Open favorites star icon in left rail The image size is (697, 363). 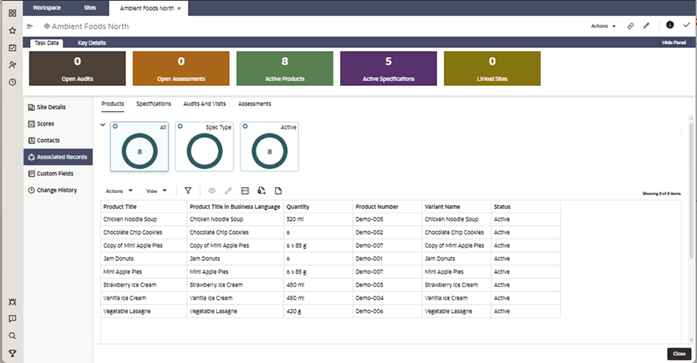[12, 31]
